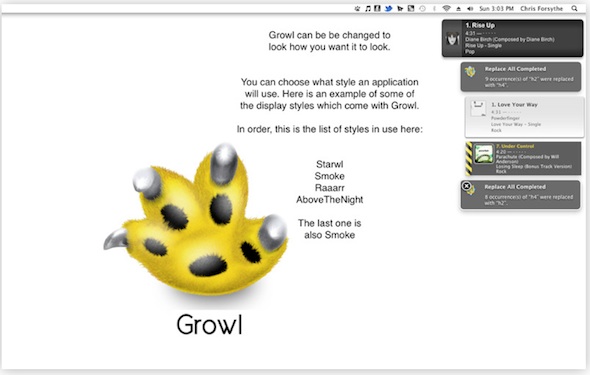Click the Under Control album art thumbnail
This screenshot has height=375, width=590.
tap(484, 154)
